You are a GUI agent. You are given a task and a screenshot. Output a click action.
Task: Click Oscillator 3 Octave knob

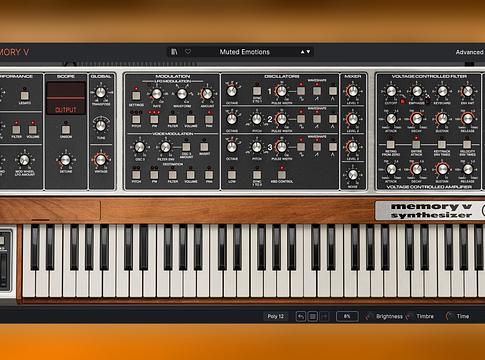tap(232, 147)
